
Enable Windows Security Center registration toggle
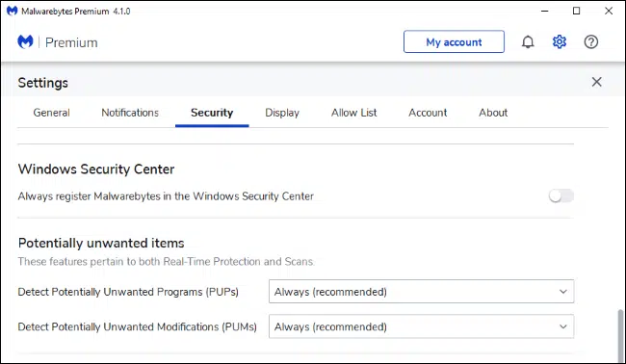click(x=561, y=196)
